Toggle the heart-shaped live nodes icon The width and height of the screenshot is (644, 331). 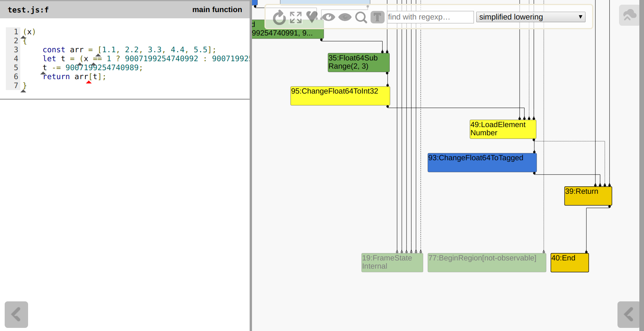[312, 17]
